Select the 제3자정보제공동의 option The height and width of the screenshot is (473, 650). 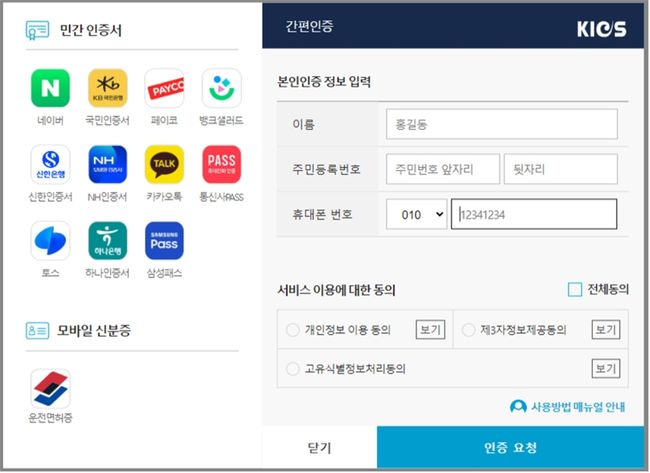click(469, 330)
